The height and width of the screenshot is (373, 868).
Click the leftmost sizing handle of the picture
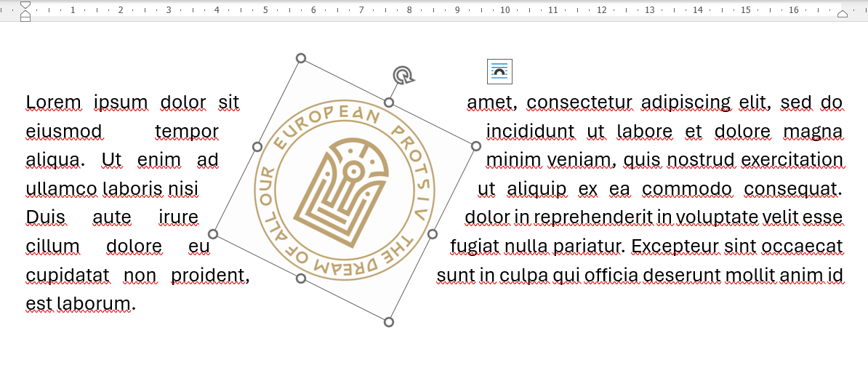pyautogui.click(x=212, y=234)
